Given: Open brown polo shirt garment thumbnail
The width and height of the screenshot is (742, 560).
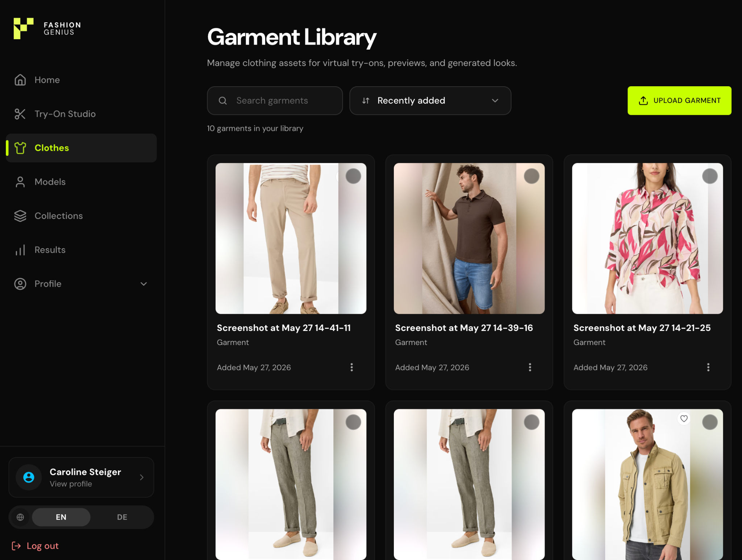Looking at the screenshot, I should 469,238.
